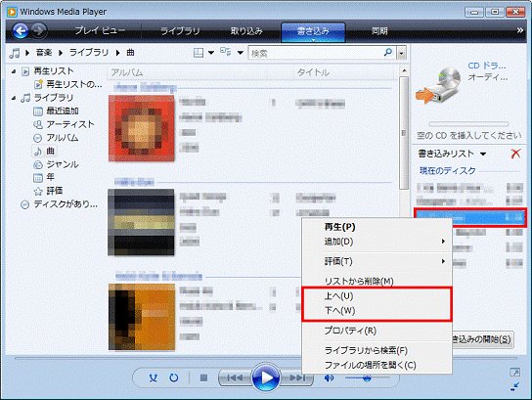Toggle repeat playback

[174, 378]
